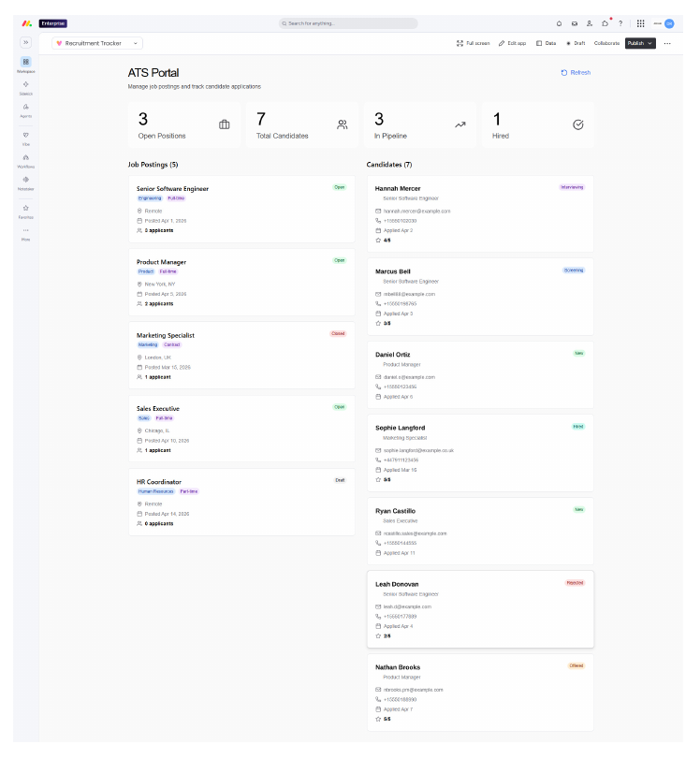Open the Recruitment Tracker dropdown
This screenshot has height=759, width=700.
click(97, 43)
